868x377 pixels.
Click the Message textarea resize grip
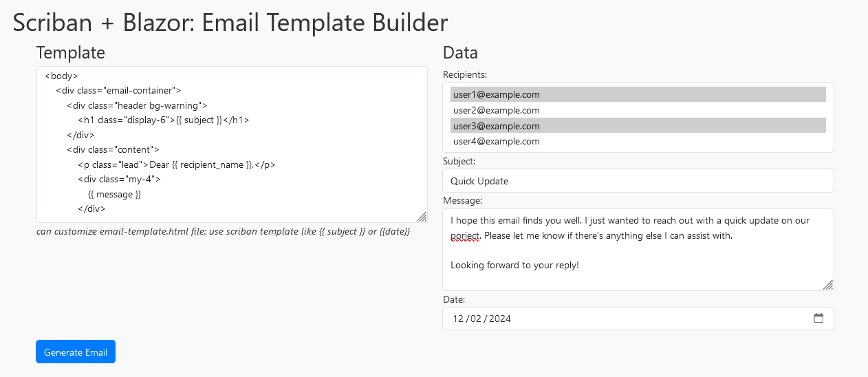(828, 285)
